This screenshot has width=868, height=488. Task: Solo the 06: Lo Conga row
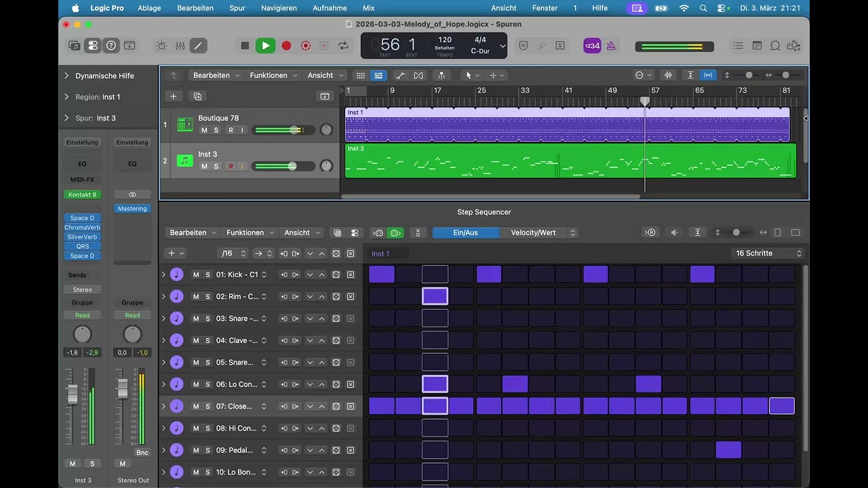(208, 384)
